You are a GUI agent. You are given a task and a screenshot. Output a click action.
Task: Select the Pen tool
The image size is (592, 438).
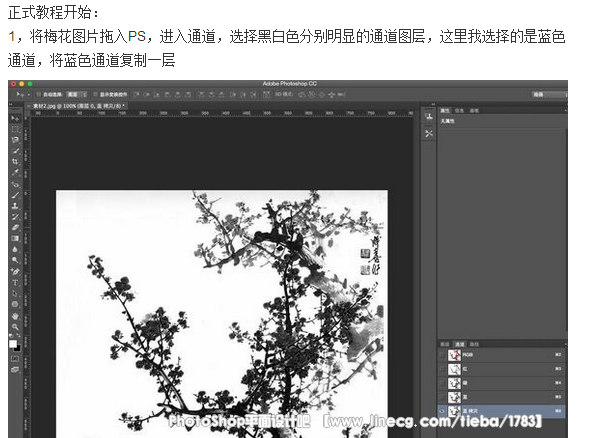coord(15,271)
